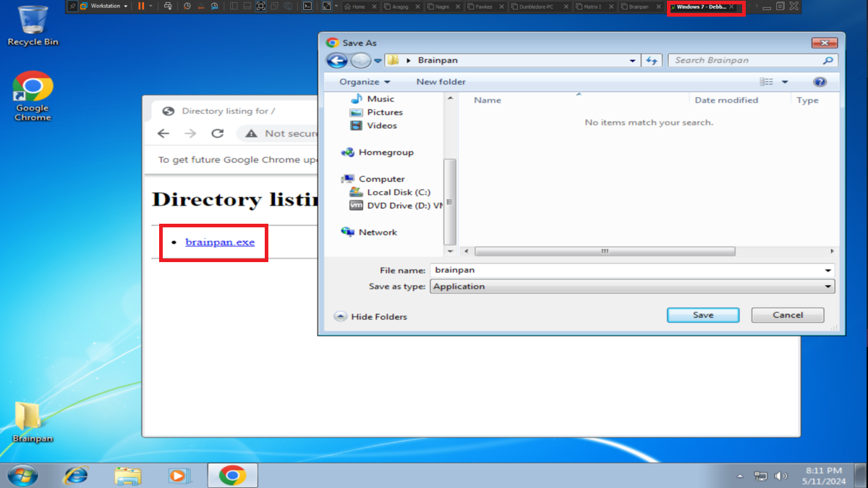Click the search magnifier in Search Brainpan box
This screenshot has width=868, height=488.
tap(828, 61)
